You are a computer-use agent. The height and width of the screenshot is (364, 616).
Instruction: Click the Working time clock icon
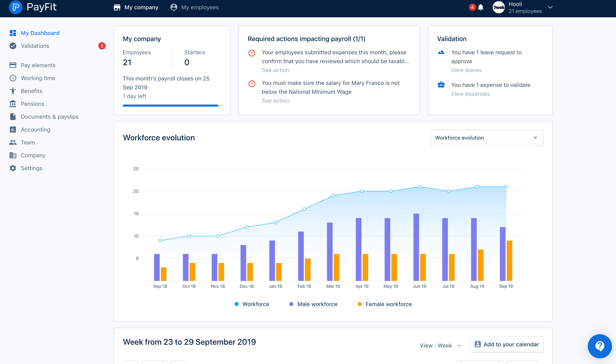point(13,78)
